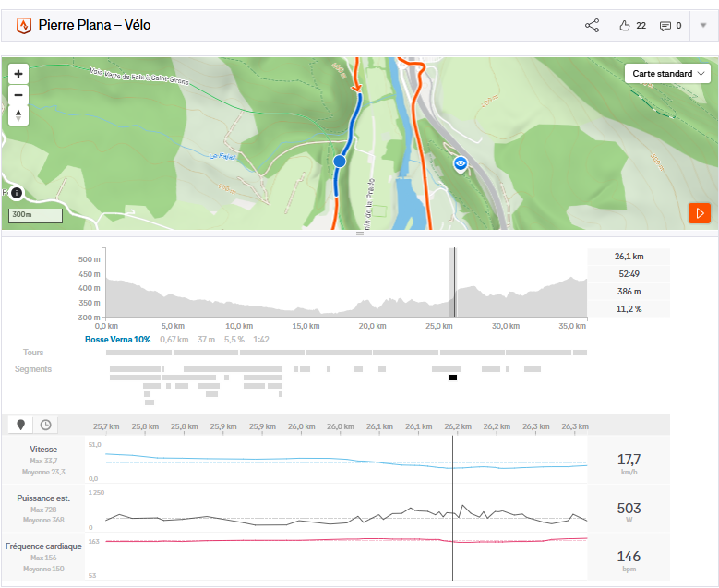Zoom in on the map
The image size is (719, 588).
[18, 74]
